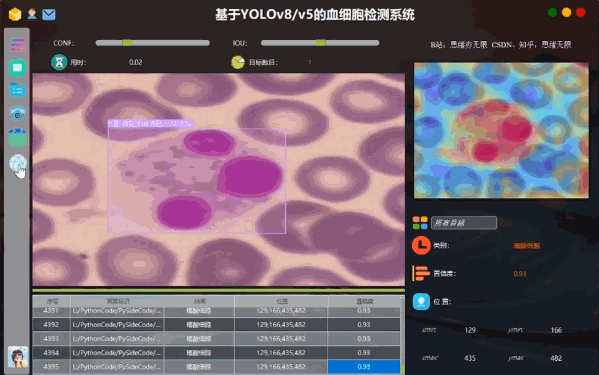599x375 pixels.
Task: Click the four-color grid icon beside combo box
Action: 420,223
